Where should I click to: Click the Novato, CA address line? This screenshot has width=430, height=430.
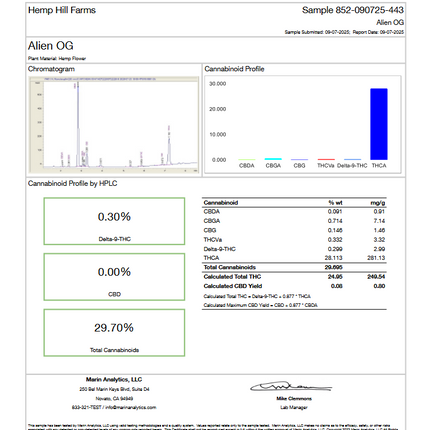[114, 399]
